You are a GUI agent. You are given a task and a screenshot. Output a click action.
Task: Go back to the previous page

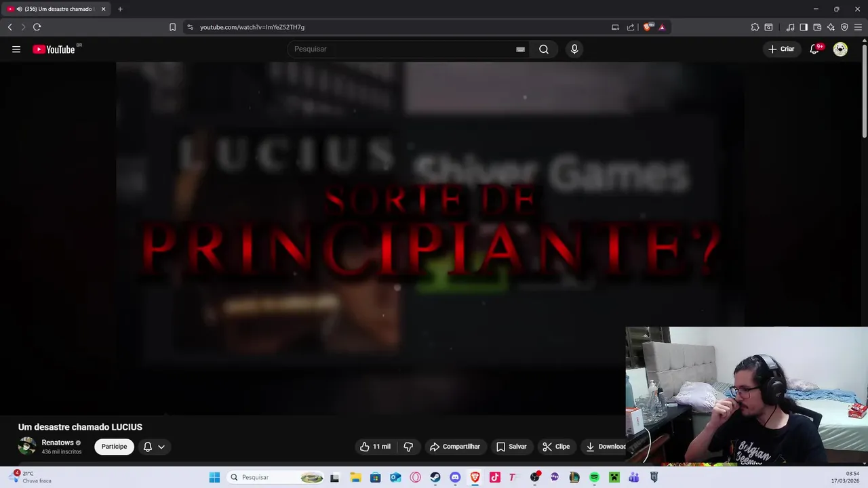point(9,27)
